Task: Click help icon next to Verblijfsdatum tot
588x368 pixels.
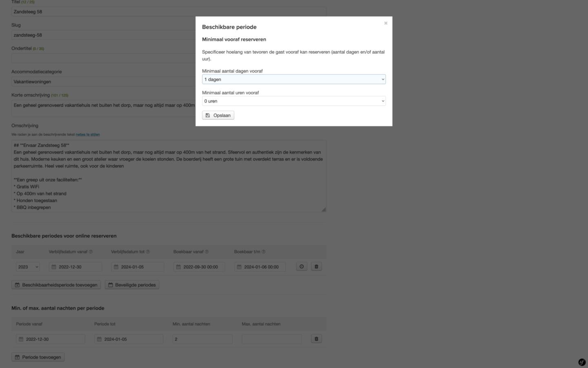Action: point(148,252)
